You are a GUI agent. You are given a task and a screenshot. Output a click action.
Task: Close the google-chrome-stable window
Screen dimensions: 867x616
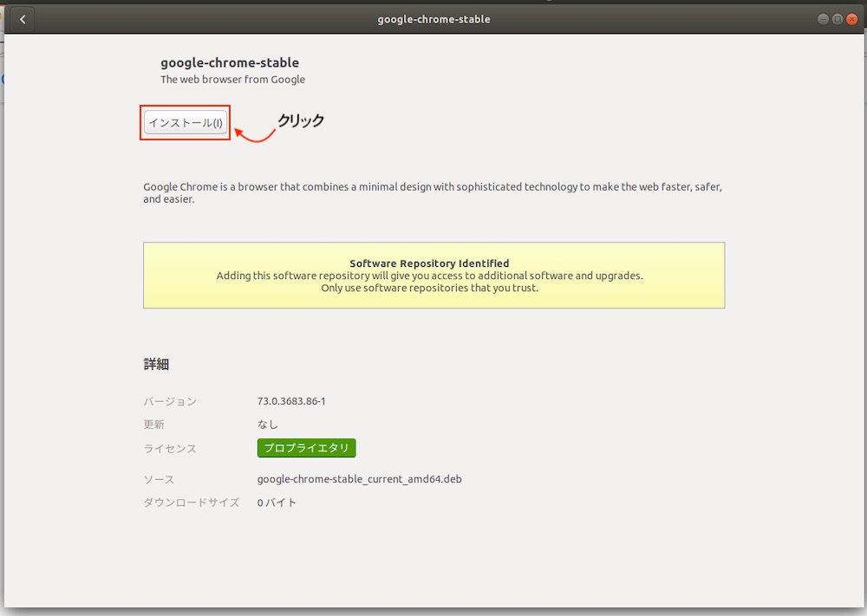pyautogui.click(x=852, y=19)
